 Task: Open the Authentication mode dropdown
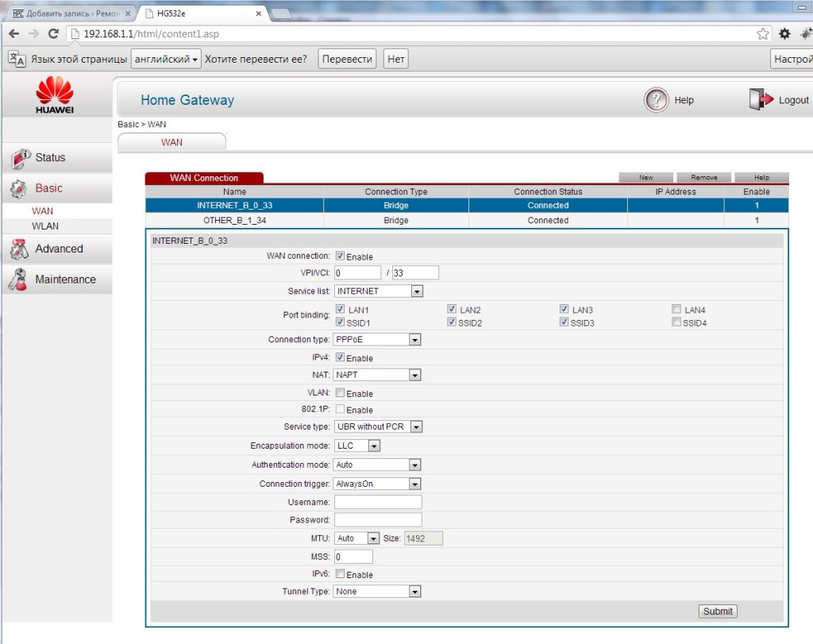click(378, 465)
